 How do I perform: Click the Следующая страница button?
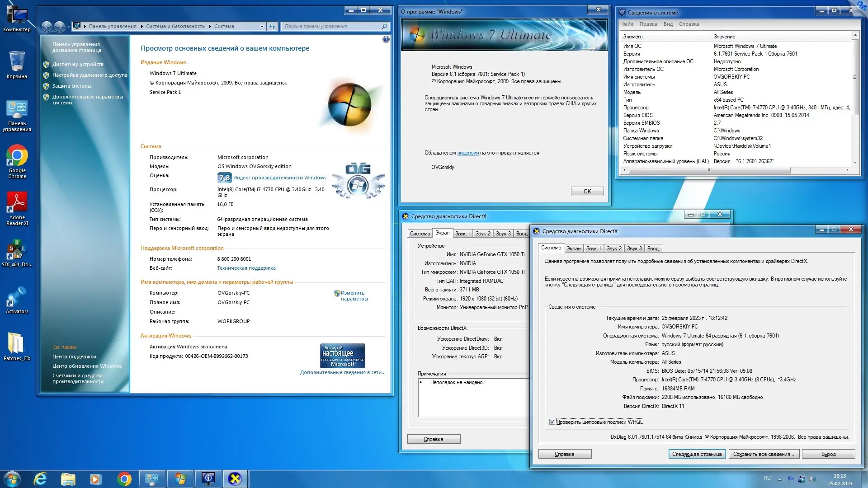697,454
